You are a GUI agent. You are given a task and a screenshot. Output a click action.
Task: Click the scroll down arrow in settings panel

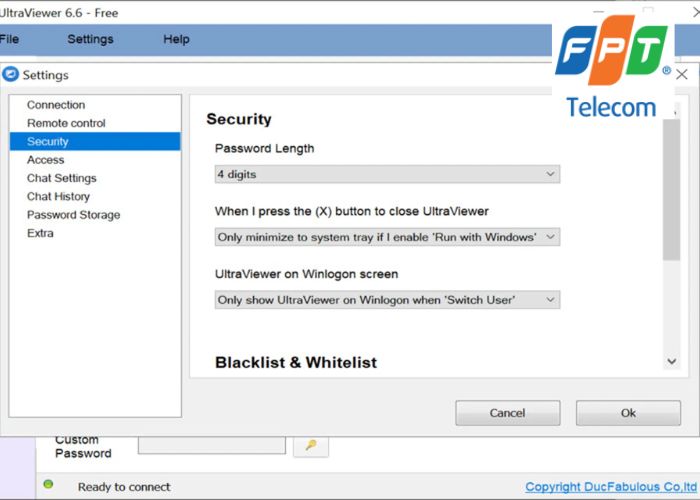tap(672, 362)
